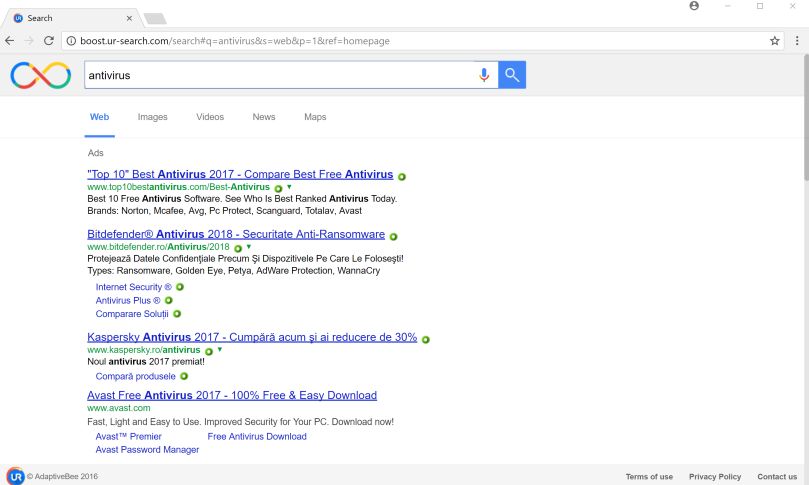Click green dot next to Internet Security link

click(x=180, y=287)
